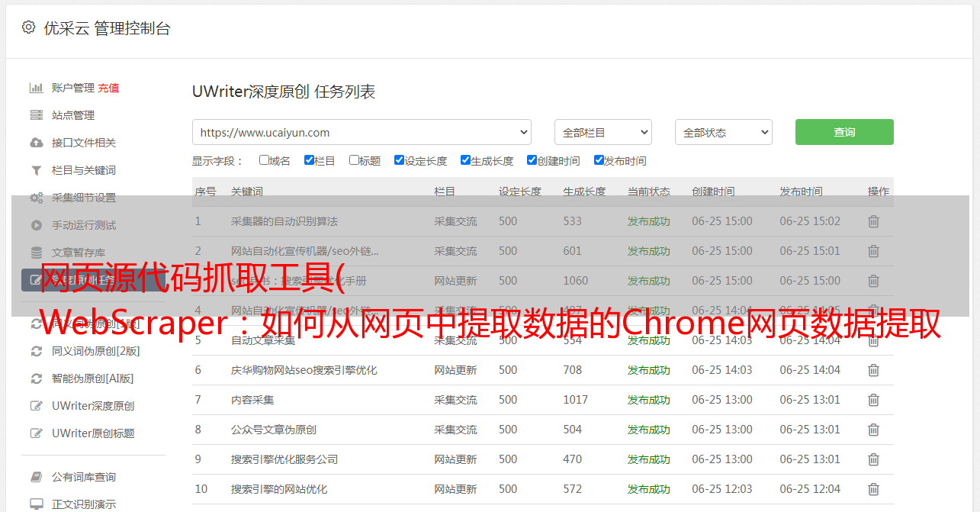This screenshot has height=512, width=980.
Task: Open 接口文件相关 in sidebar
Action: pyautogui.click(x=84, y=143)
